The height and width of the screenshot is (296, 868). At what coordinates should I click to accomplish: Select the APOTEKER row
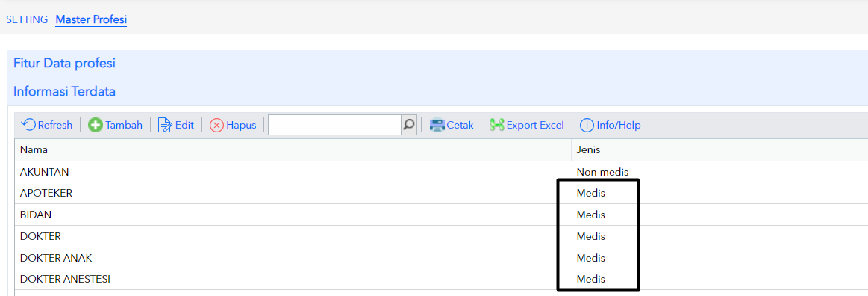[x=441, y=194]
